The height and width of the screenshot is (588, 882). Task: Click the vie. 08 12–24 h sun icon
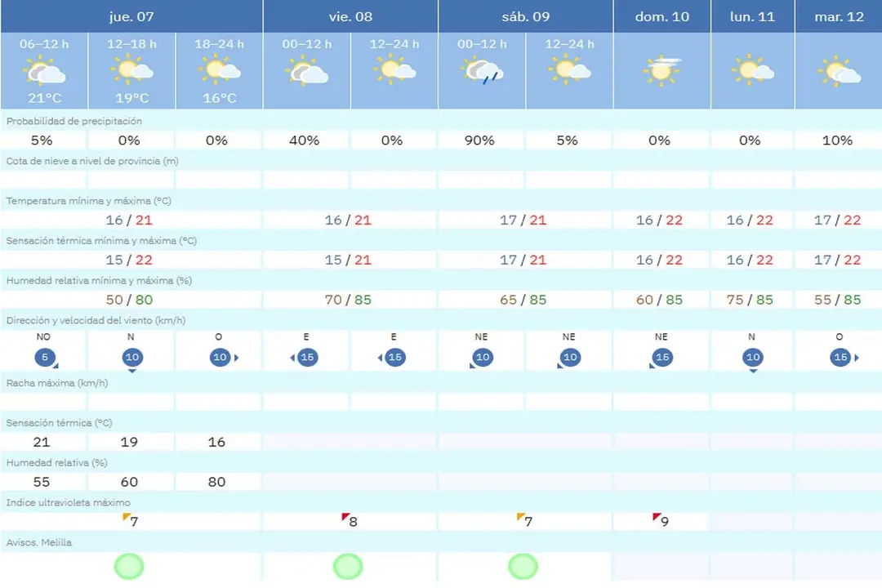coord(394,69)
